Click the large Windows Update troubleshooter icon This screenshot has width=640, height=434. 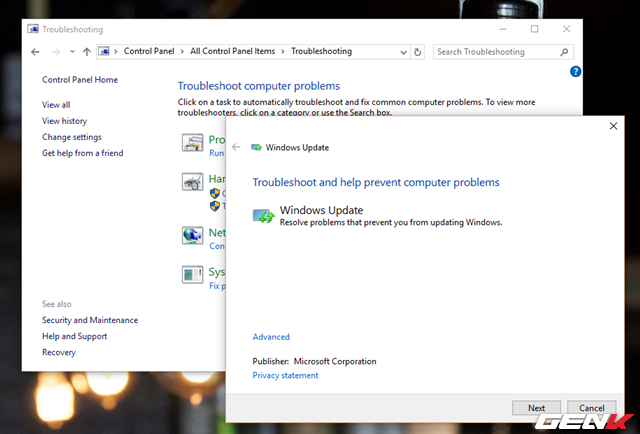pos(263,216)
